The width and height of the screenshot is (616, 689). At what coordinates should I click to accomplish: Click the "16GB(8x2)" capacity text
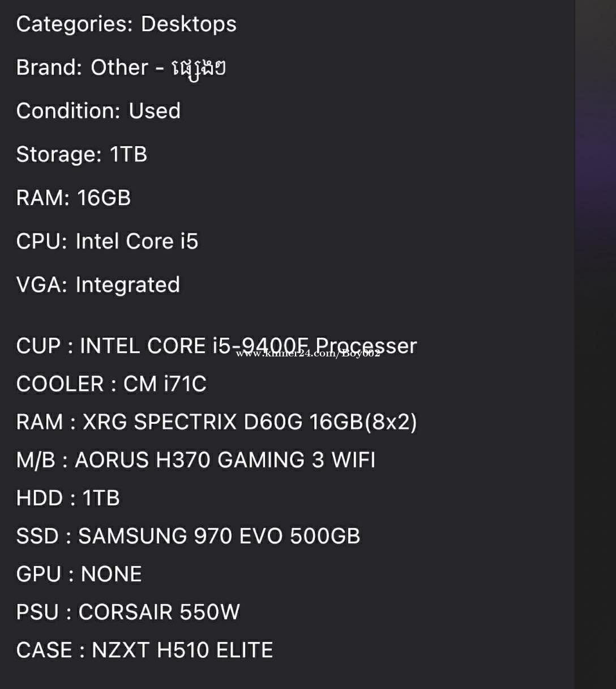tap(363, 422)
